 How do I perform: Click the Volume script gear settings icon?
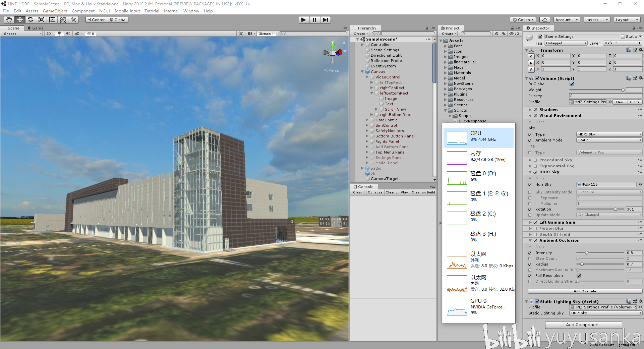pyautogui.click(x=641, y=78)
